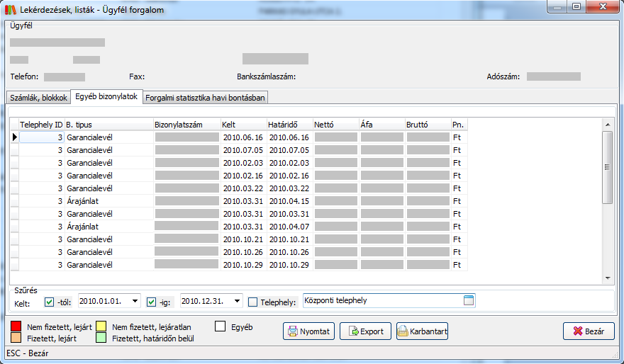Uncheck the -tól start date checkbox
624x364 pixels.
49,302
